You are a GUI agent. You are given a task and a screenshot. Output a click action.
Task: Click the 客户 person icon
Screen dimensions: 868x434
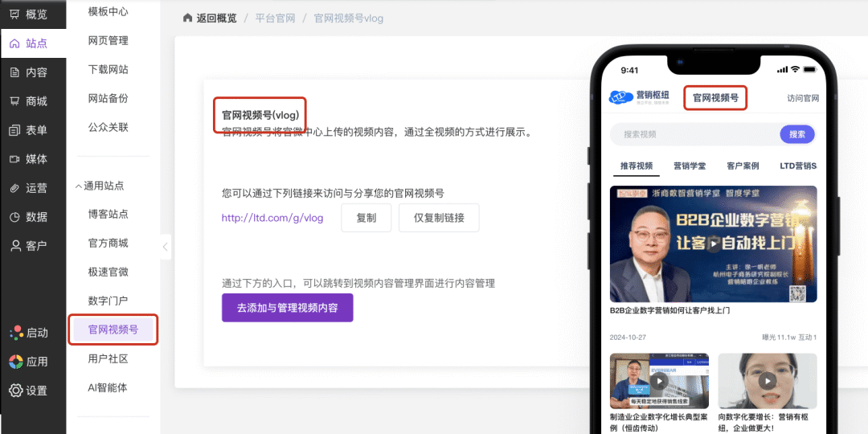[x=15, y=245]
